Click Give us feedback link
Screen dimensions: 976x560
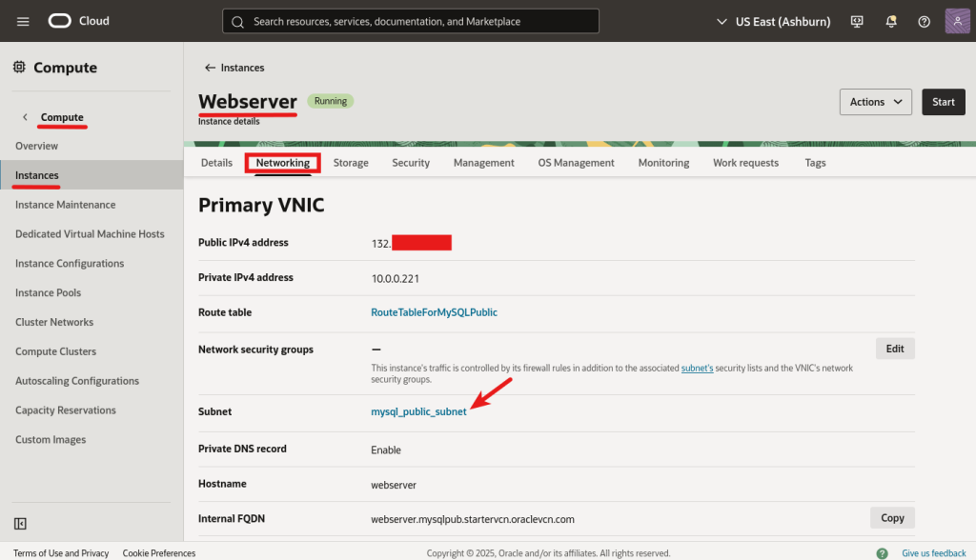(934, 553)
